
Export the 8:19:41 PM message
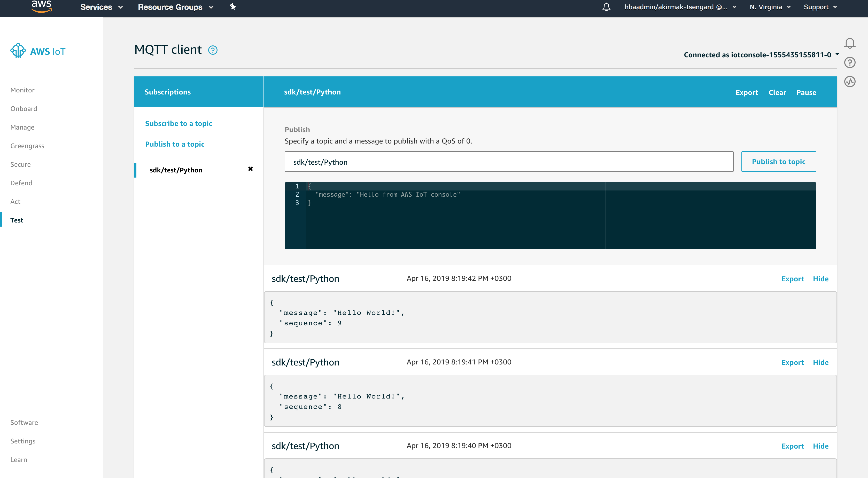click(x=793, y=362)
